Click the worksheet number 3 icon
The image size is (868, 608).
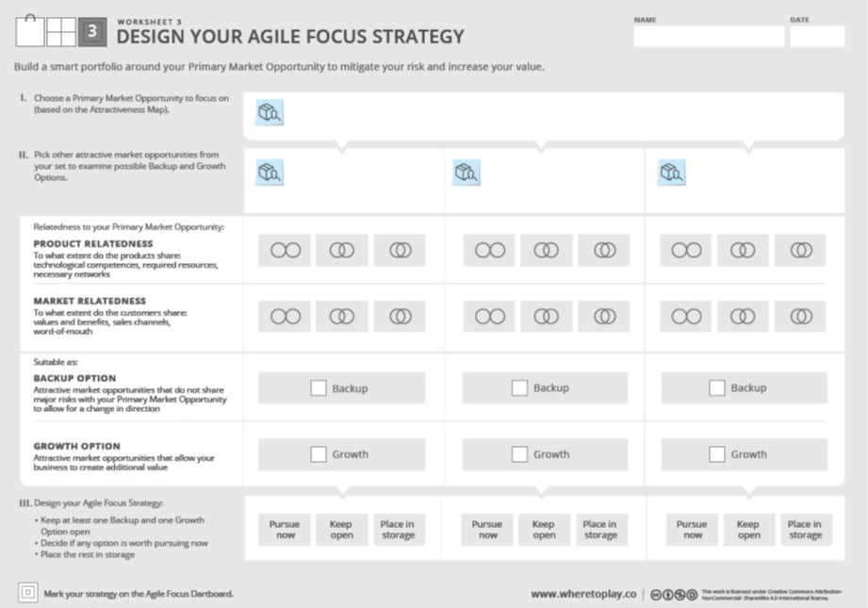[x=92, y=32]
